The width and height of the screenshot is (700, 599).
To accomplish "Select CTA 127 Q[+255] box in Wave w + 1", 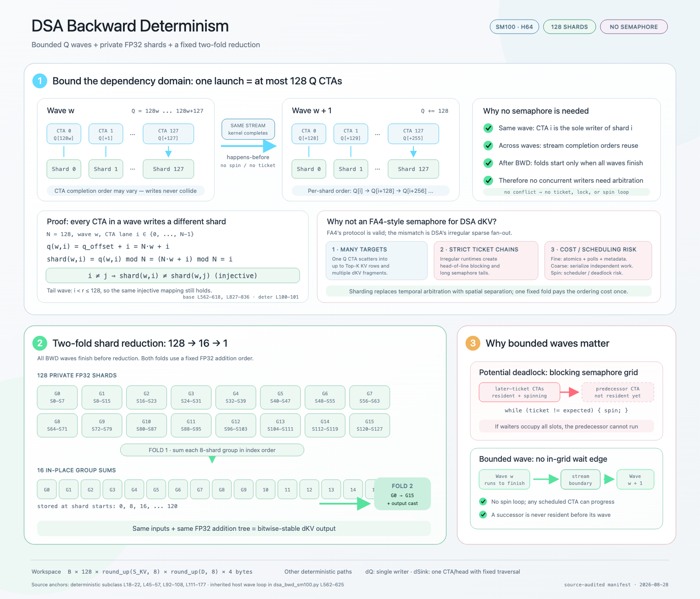I will tap(413, 134).
